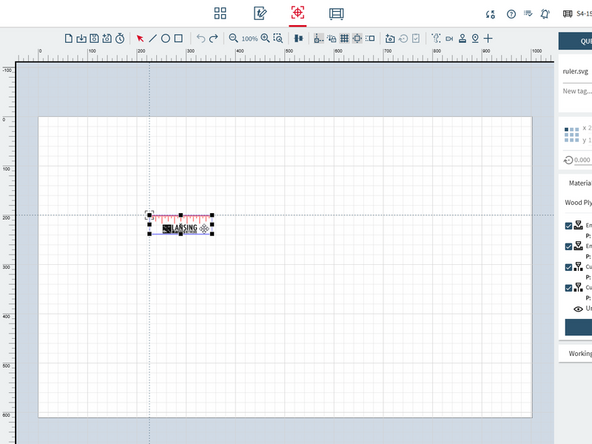The image size is (592, 444).
Task: Select the circle drawing tool
Action: [x=165, y=38]
